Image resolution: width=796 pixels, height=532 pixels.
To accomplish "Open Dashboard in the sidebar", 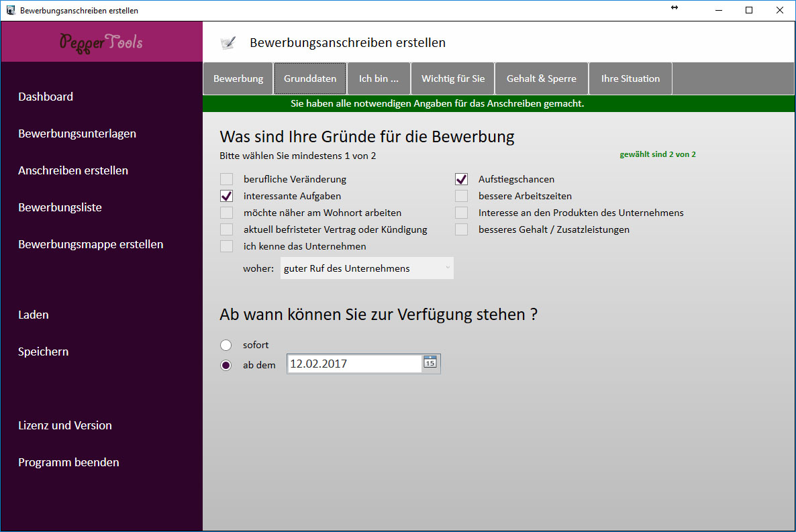I will pos(46,97).
